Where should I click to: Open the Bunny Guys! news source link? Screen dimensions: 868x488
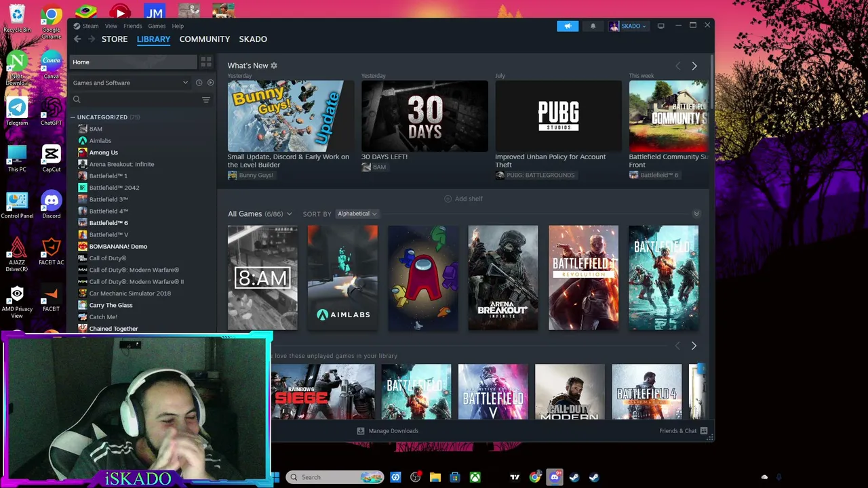[x=251, y=175]
